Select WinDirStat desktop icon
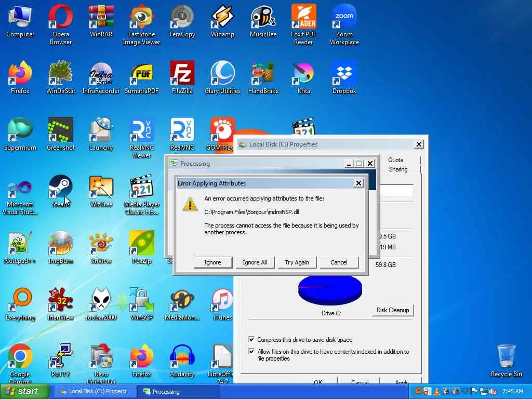The width and height of the screenshot is (532, 399). click(x=60, y=77)
